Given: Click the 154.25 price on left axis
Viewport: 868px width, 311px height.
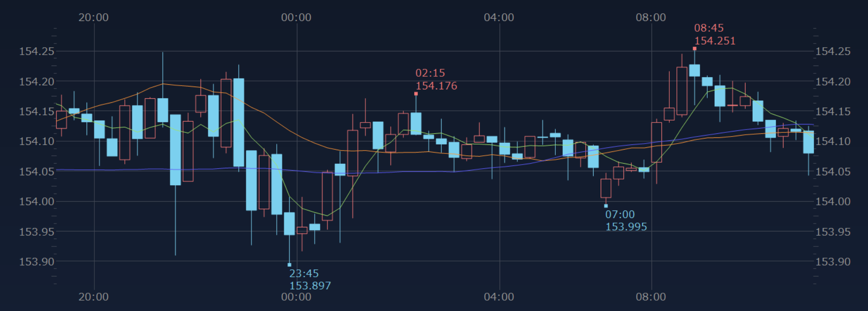Looking at the screenshot, I should (x=36, y=51).
